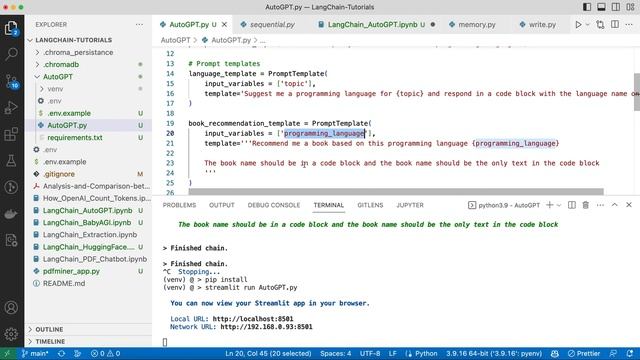Open the Jupyter panel tab
This screenshot has height=360, width=640.
point(410,205)
